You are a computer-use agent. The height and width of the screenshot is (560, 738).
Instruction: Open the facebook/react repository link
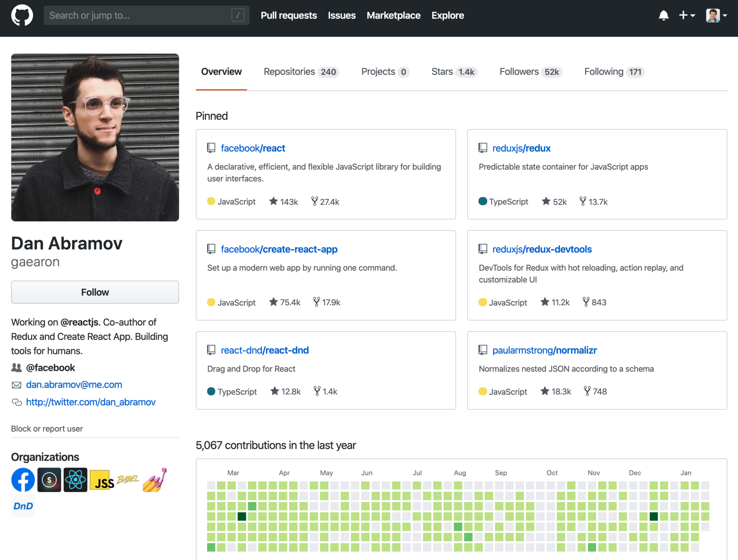tap(253, 148)
